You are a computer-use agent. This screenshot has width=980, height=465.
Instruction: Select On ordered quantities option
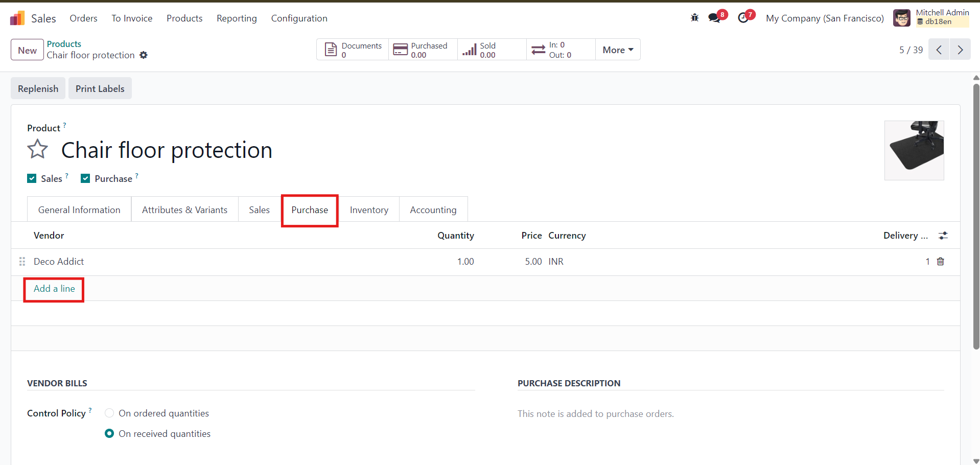(x=109, y=413)
